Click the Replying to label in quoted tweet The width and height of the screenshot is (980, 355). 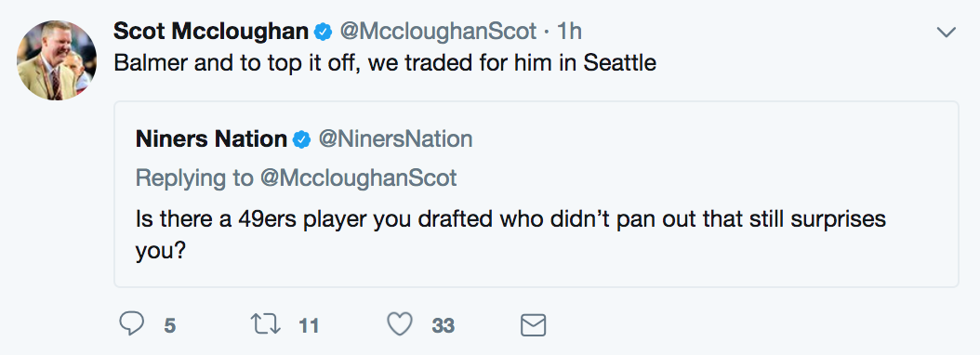click(x=194, y=178)
